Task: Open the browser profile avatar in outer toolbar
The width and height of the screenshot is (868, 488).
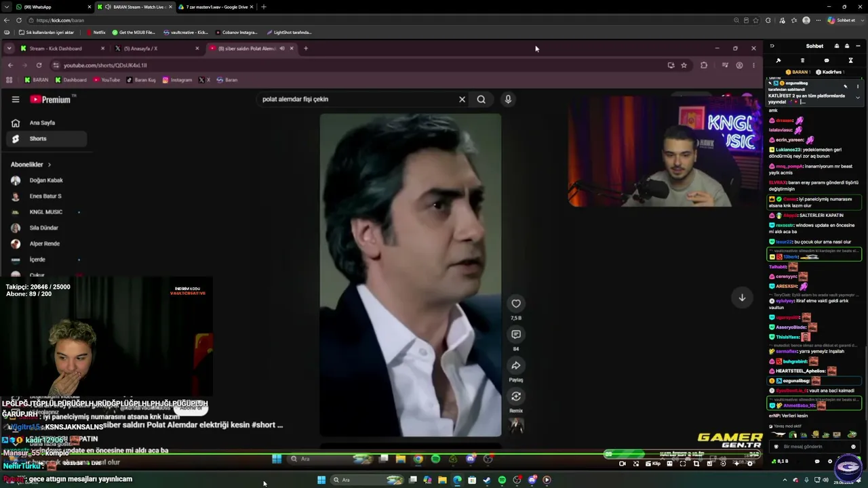Action: [x=806, y=20]
